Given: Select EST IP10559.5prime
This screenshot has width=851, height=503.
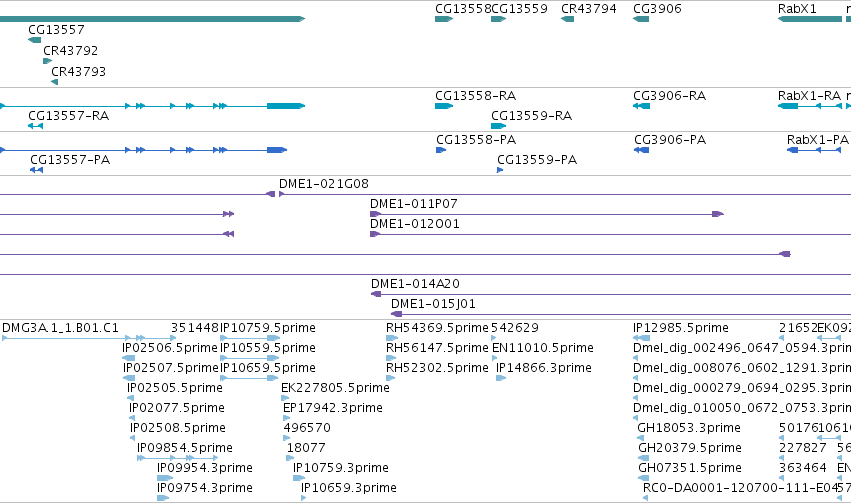Looking at the screenshot, I should point(250,358).
